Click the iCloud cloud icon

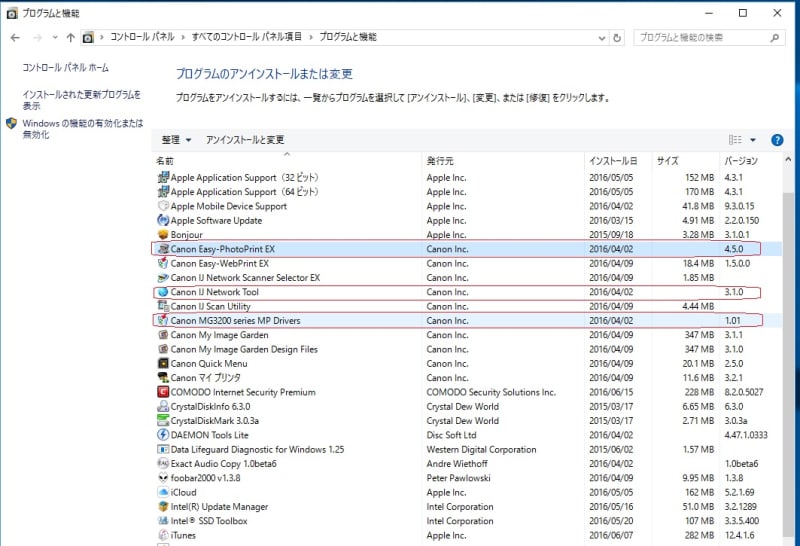click(x=163, y=491)
